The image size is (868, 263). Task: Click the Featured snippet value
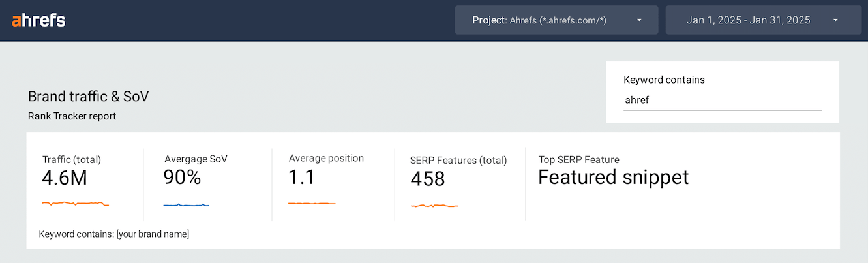pos(613,177)
